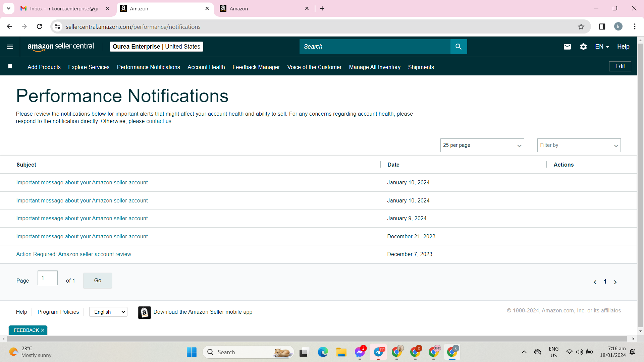The height and width of the screenshot is (362, 644).
Task: Open the tab search dropdown
Action: (x=8, y=8)
